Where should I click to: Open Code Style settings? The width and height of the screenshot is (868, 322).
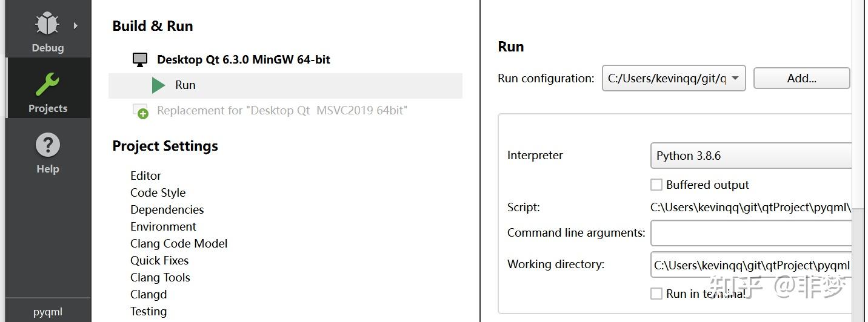point(158,192)
